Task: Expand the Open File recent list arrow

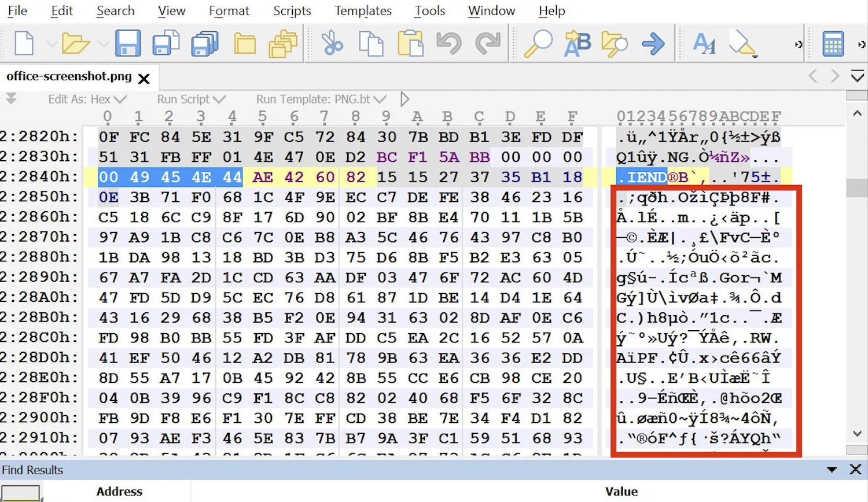Action: click(103, 44)
